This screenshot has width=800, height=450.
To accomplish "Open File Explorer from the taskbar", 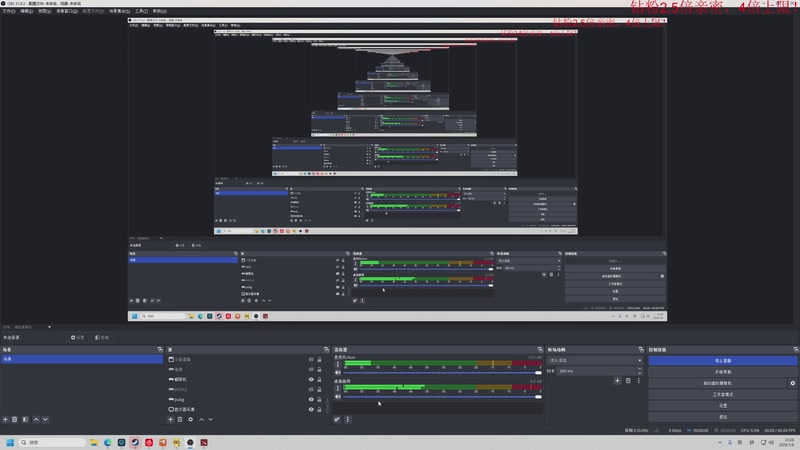I will (94, 442).
